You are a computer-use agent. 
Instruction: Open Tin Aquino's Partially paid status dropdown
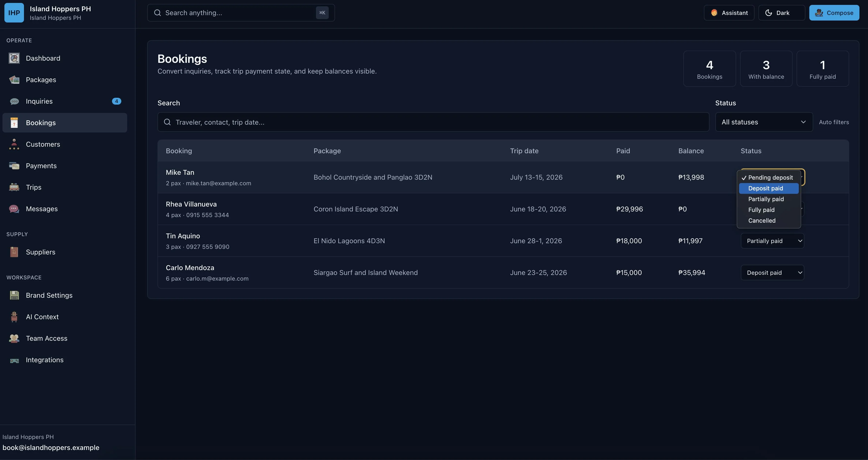(x=772, y=241)
